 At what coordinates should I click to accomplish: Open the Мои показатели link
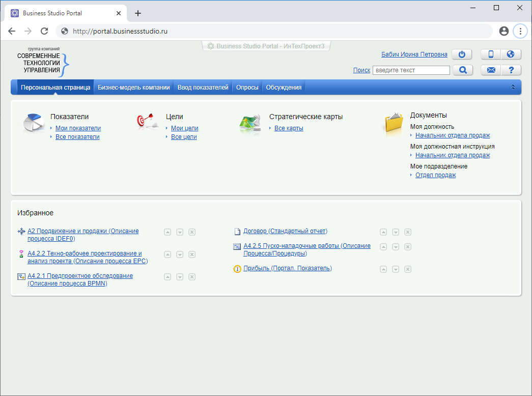[x=78, y=128]
